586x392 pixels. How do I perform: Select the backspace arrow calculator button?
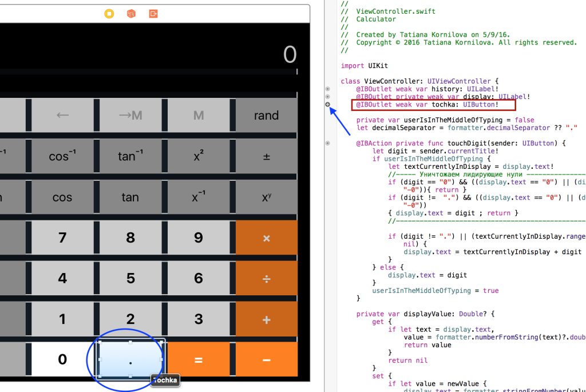[62, 116]
